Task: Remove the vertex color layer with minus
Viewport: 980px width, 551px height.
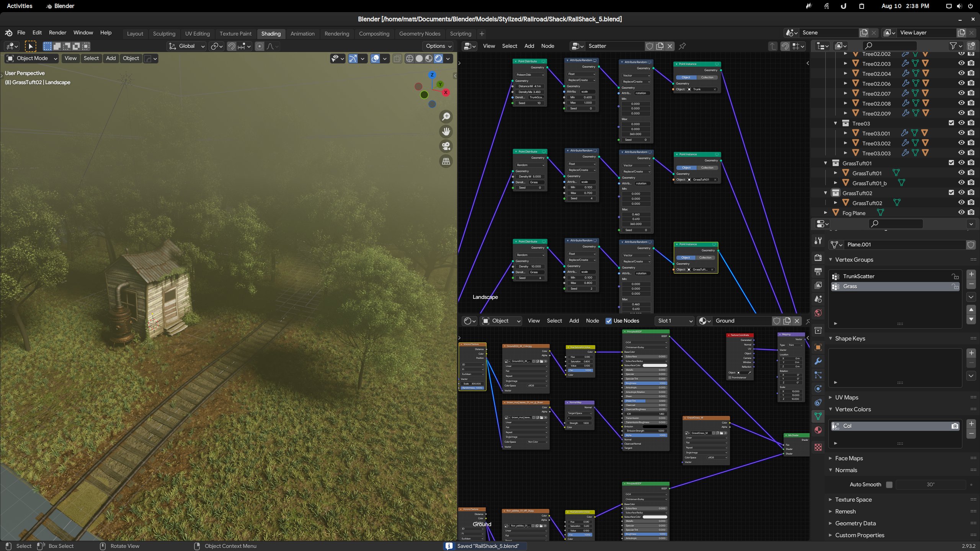Action: [971, 434]
